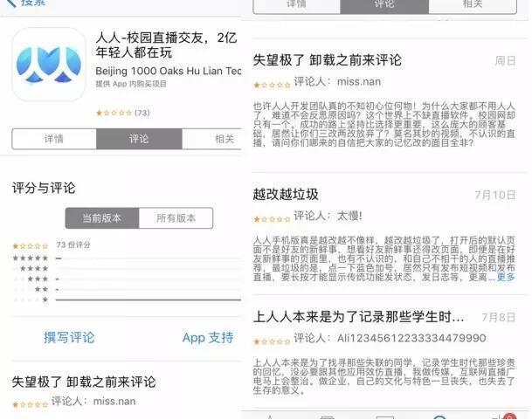Open the app title 人人-校园直播交友
Image resolution: width=532 pixels, height=420 pixels.
click(166, 45)
